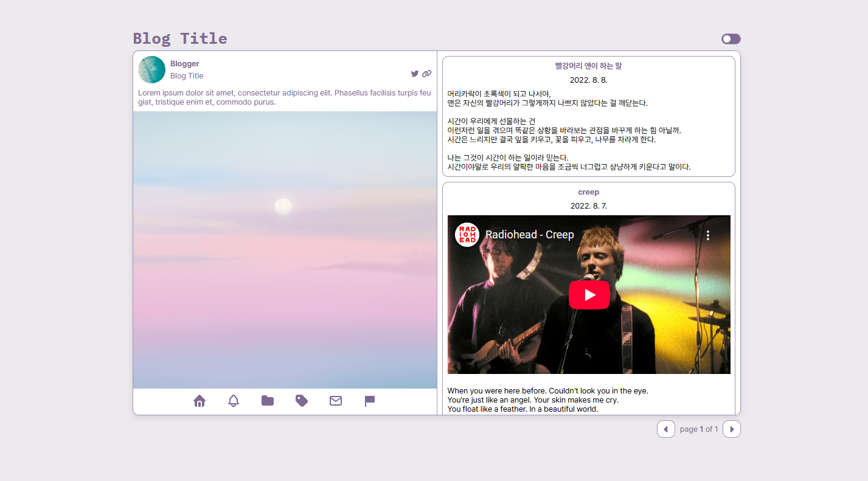Click the Radiohead channel logo on the video
This screenshot has height=481, width=868.
[x=467, y=235]
